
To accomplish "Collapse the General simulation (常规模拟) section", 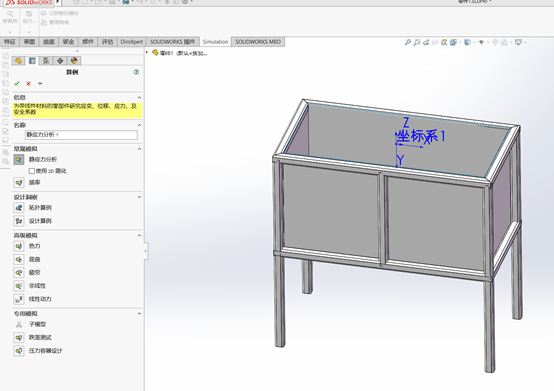I will click(x=140, y=149).
